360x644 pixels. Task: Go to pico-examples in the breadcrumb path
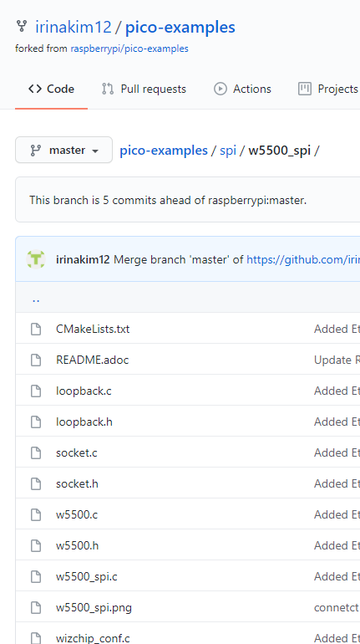pyautogui.click(x=164, y=151)
